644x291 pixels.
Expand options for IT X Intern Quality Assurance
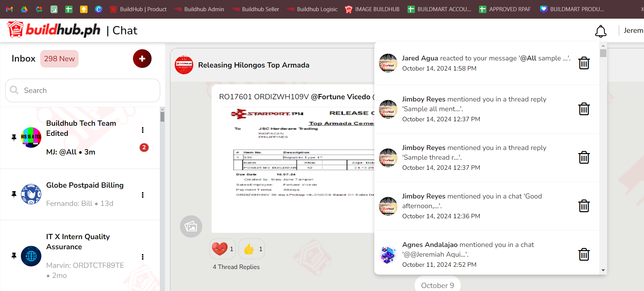[142, 257]
